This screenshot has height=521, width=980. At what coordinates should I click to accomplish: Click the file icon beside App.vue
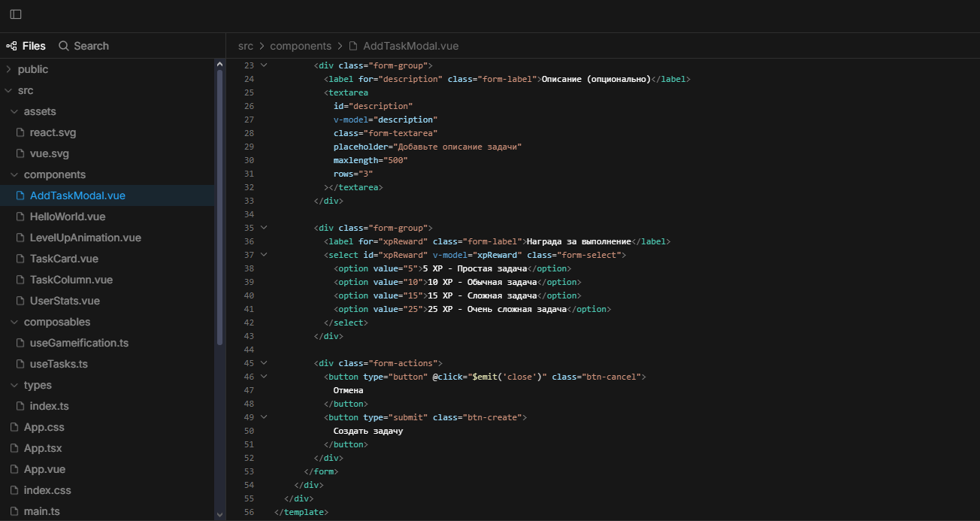[15, 469]
